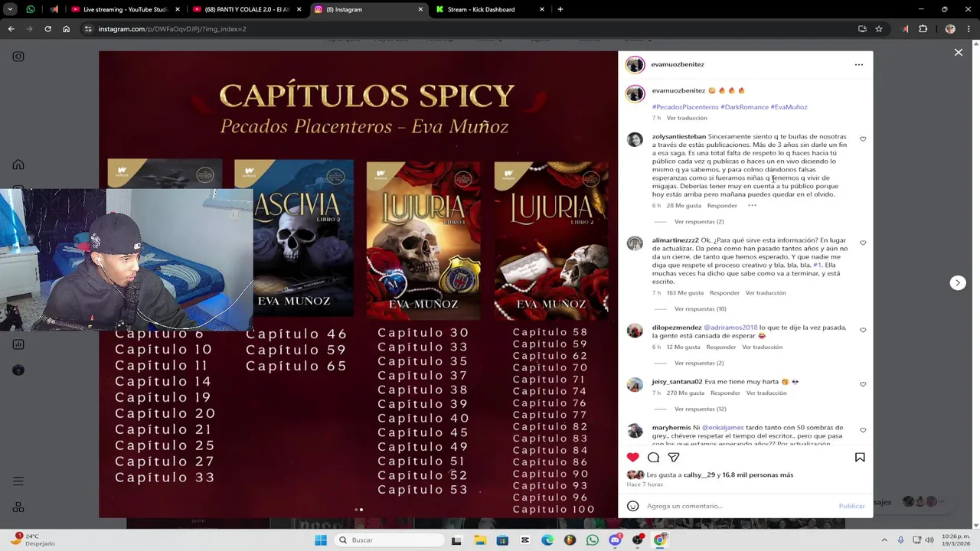
Task: Click the comment bubble icon
Action: pos(653,457)
